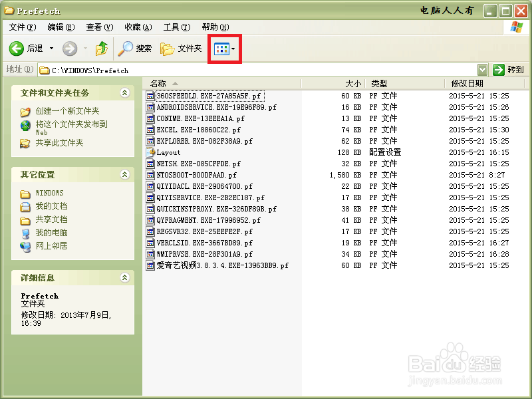Sort by the 类型 column header

tap(405, 84)
